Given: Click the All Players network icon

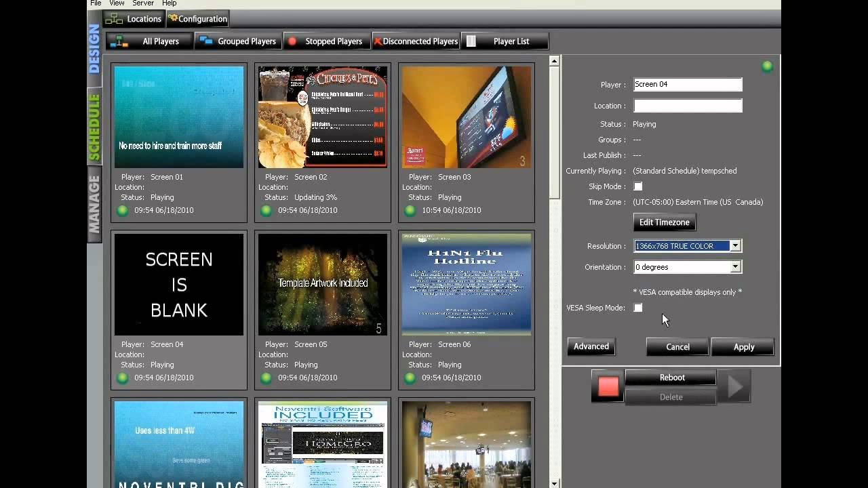Looking at the screenshot, I should (119, 41).
